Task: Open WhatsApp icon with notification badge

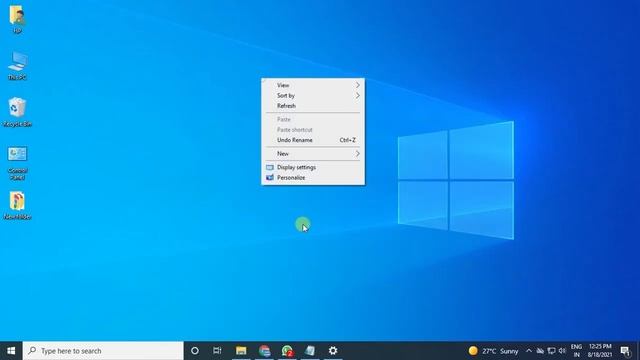Action: pos(287,351)
